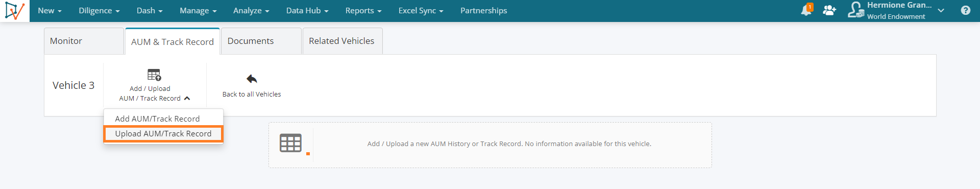This screenshot has height=189, width=980.
Task: Open the Diligence dropdown menu
Action: [99, 11]
